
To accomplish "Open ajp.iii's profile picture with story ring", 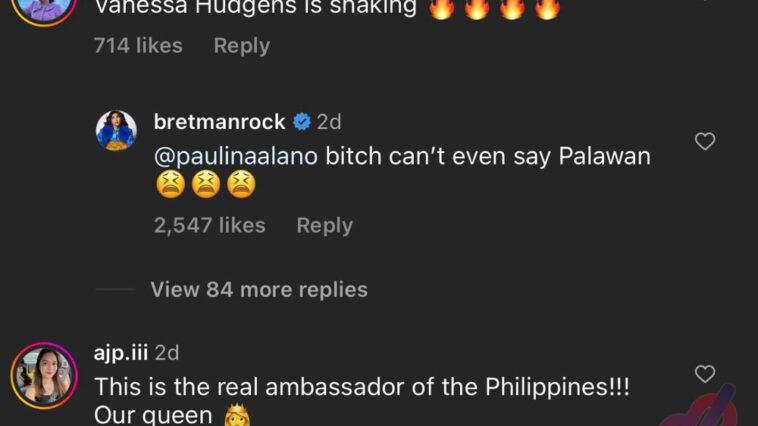I will (44, 376).
